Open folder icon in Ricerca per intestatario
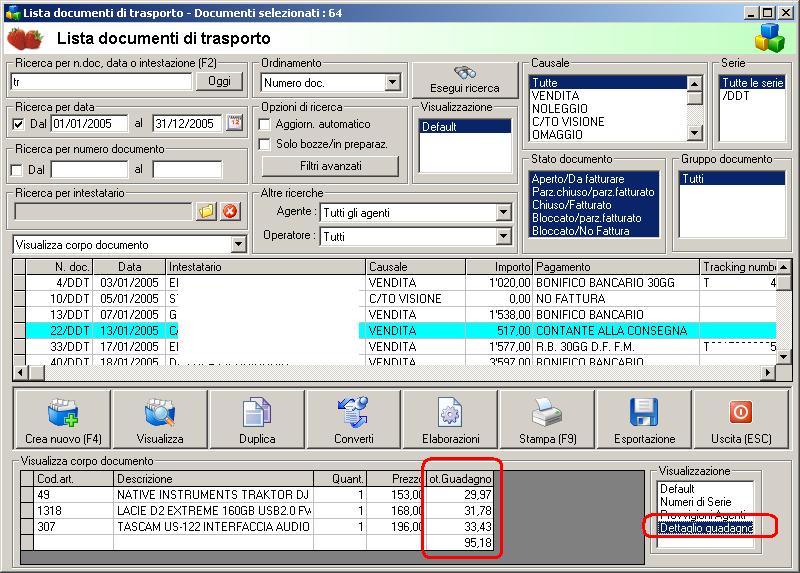Viewport: 800px width, 573px height. pyautogui.click(x=206, y=211)
